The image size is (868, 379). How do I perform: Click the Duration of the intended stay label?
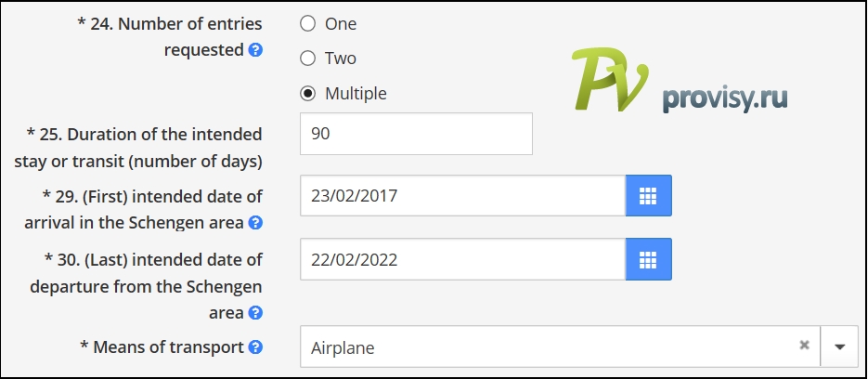pyautogui.click(x=138, y=148)
